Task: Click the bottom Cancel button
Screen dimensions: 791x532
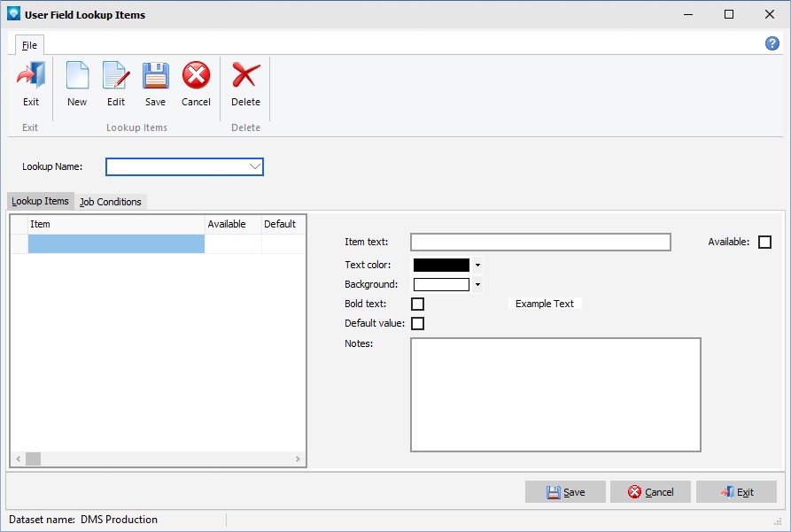Action: tap(650, 492)
